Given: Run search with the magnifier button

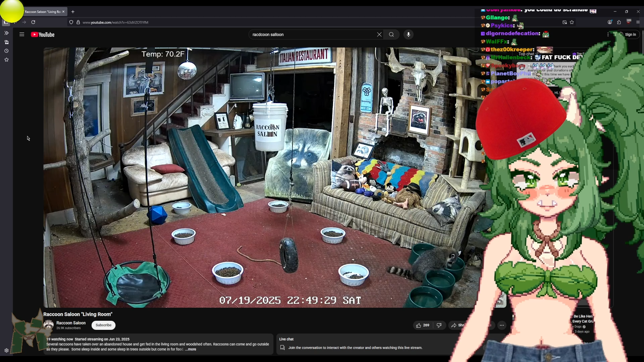Looking at the screenshot, I should coord(391,35).
